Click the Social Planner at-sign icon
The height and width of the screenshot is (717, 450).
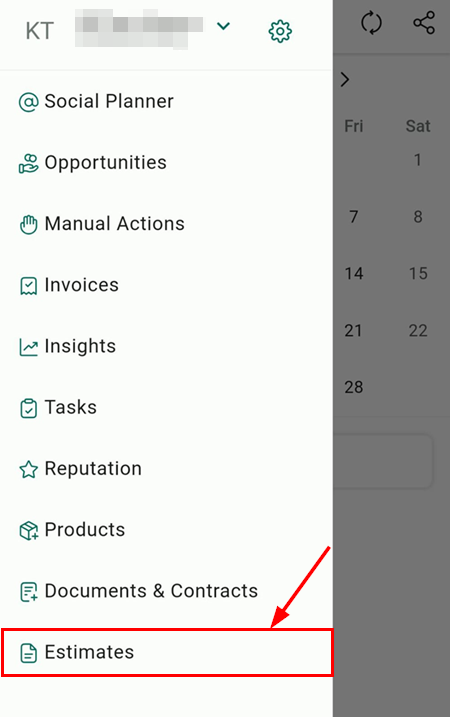[x=28, y=102]
